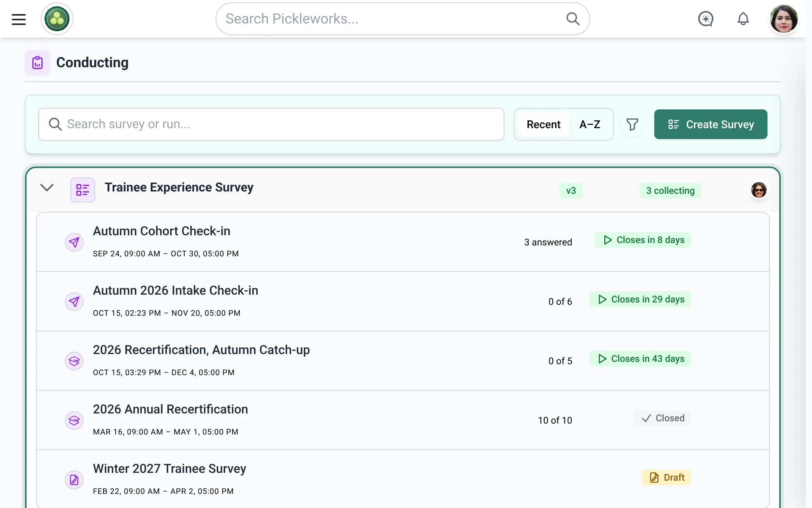Click the 'MAR 16, 09:00 AM – MAY 1' date range
The image size is (812, 508).
(166, 432)
